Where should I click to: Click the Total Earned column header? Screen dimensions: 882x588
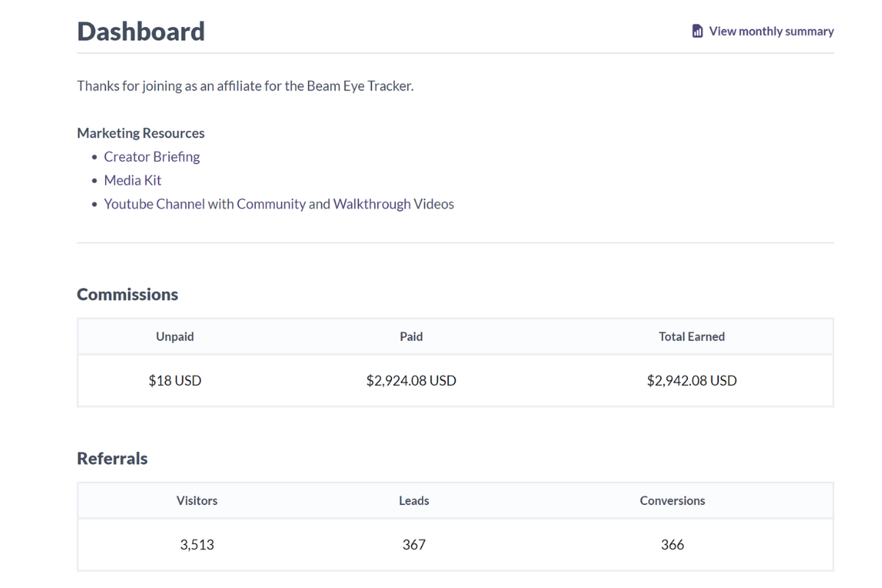click(692, 337)
